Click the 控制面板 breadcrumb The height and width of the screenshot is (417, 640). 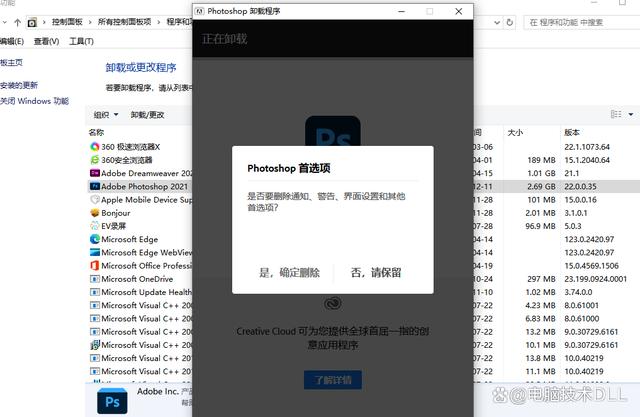(67, 22)
